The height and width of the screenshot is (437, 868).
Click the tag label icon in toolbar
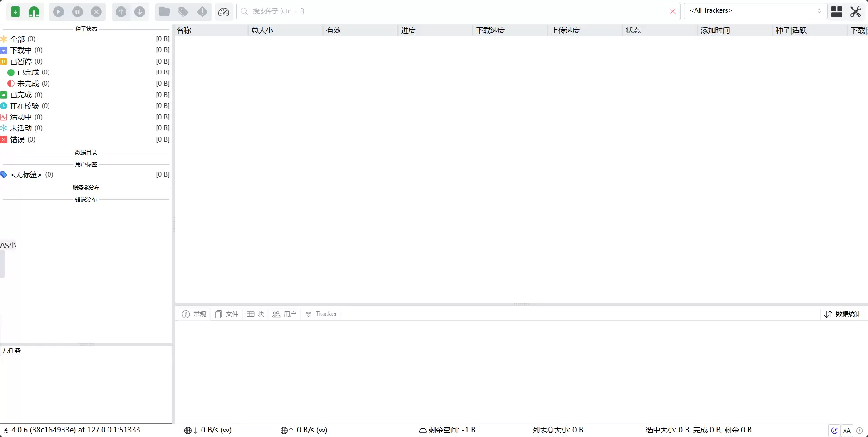coord(183,12)
